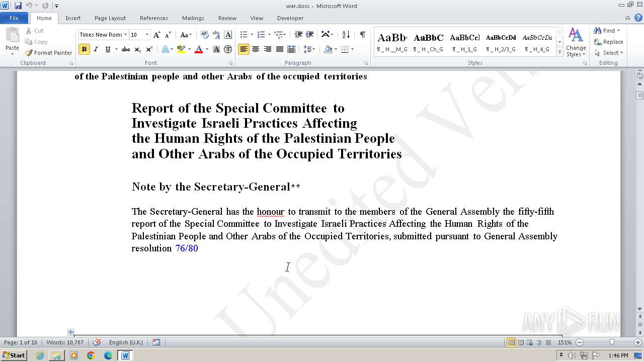Open the File tab
The image size is (644, 362).
(x=14, y=18)
